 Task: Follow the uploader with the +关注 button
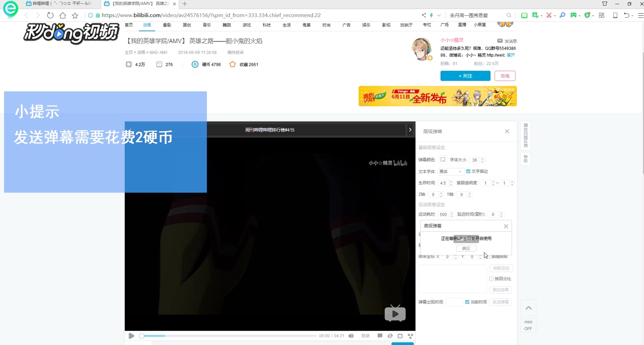click(x=465, y=76)
